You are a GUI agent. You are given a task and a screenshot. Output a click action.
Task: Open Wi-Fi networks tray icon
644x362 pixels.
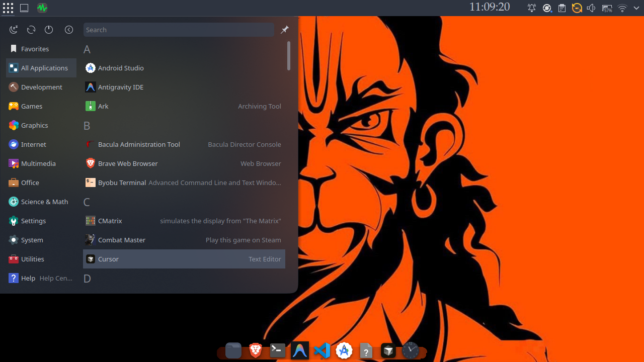622,8
